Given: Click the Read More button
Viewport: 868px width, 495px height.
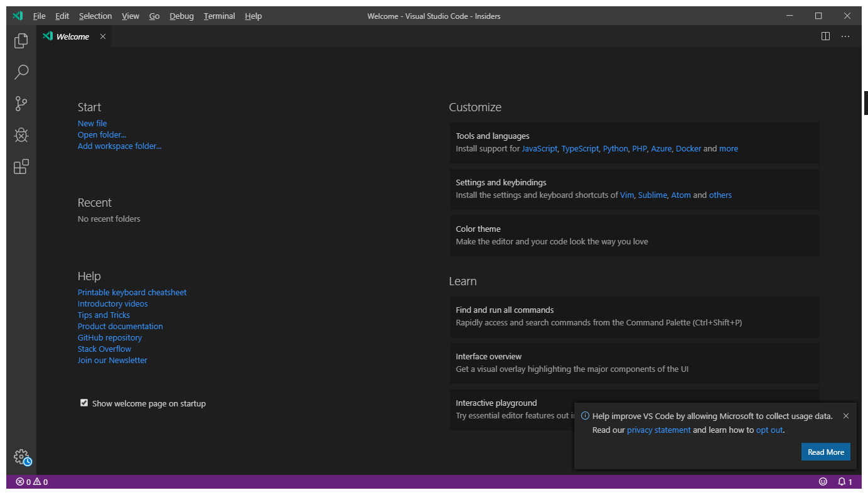Looking at the screenshot, I should tap(826, 452).
